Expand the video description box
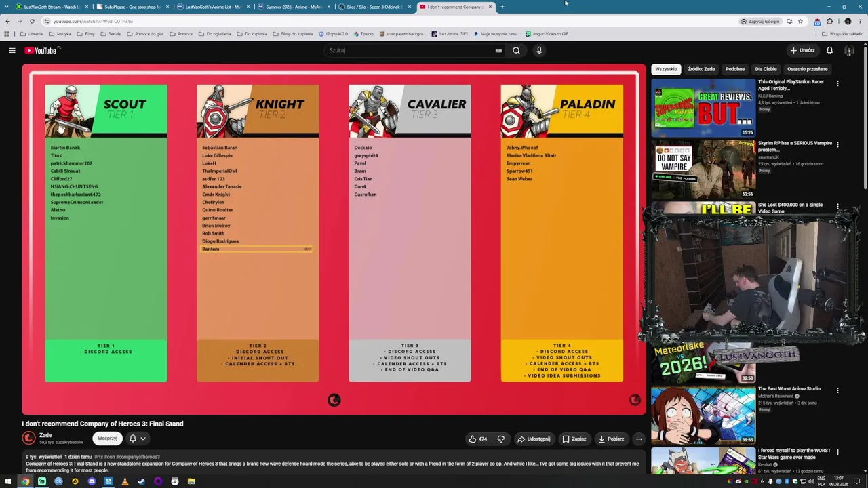This screenshot has height=488, width=868. [x=332, y=464]
